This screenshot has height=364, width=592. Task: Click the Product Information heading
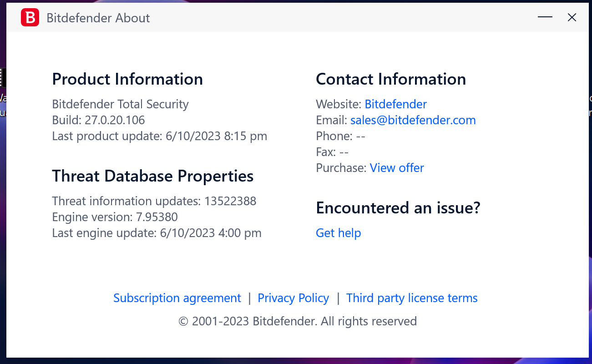tap(127, 79)
